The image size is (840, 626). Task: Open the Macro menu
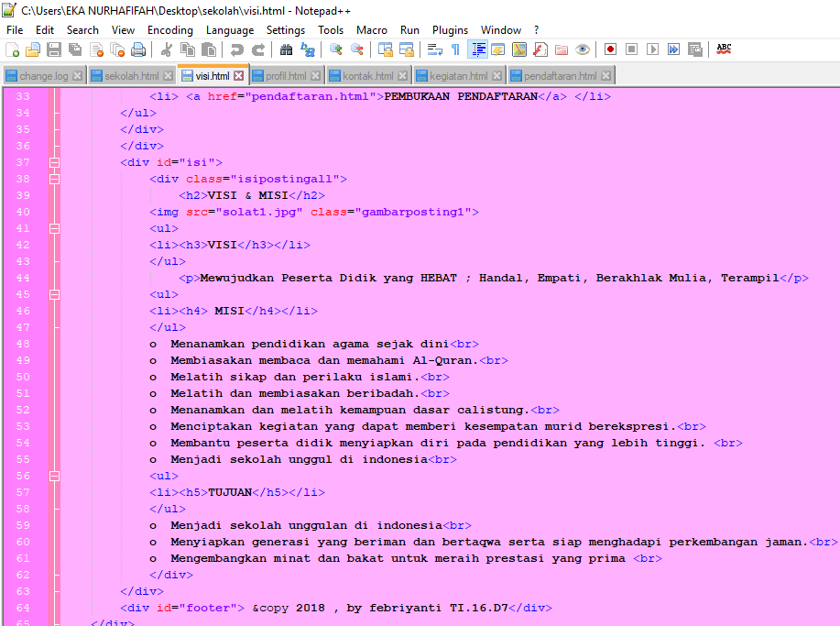coord(371,29)
